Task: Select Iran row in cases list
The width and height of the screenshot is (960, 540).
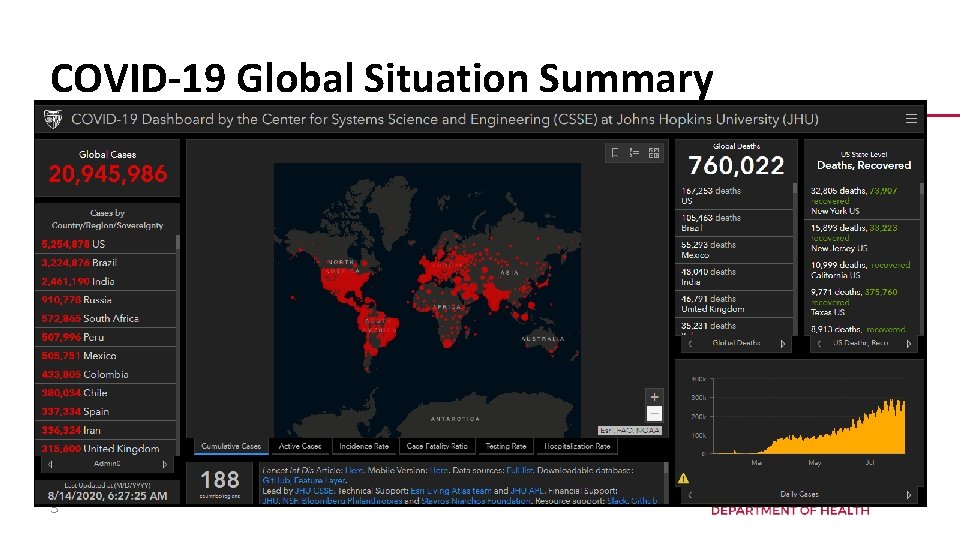Action: tap(107, 430)
